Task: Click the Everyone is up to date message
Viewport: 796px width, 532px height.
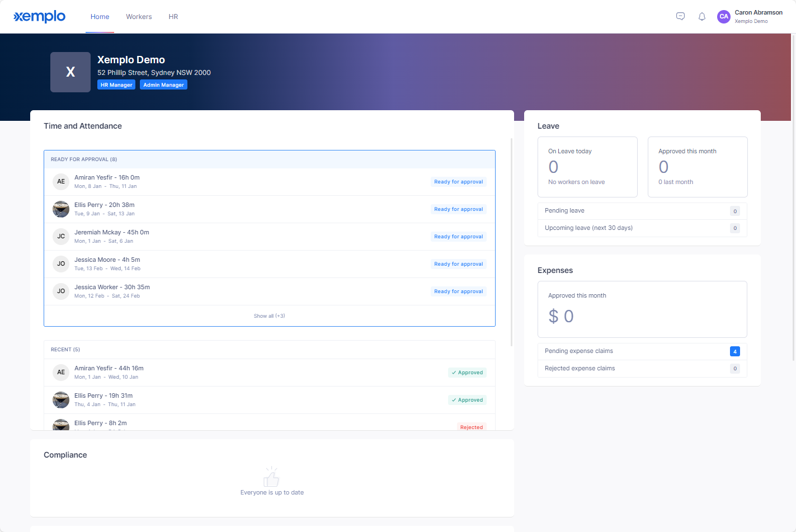Action: tap(272, 493)
